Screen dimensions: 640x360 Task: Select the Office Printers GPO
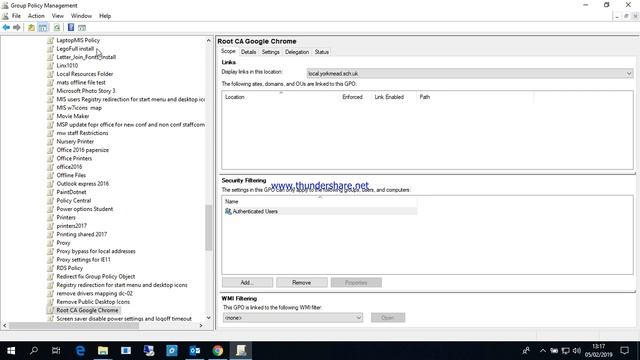tap(74, 158)
